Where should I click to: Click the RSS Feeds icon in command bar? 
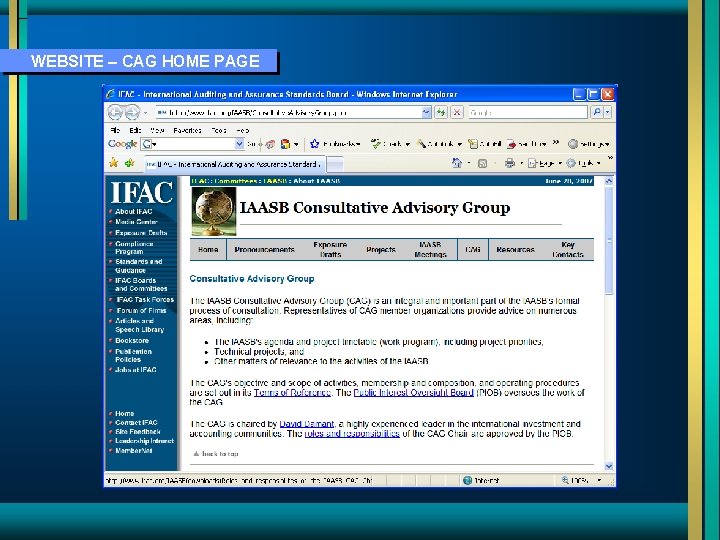coord(482,163)
